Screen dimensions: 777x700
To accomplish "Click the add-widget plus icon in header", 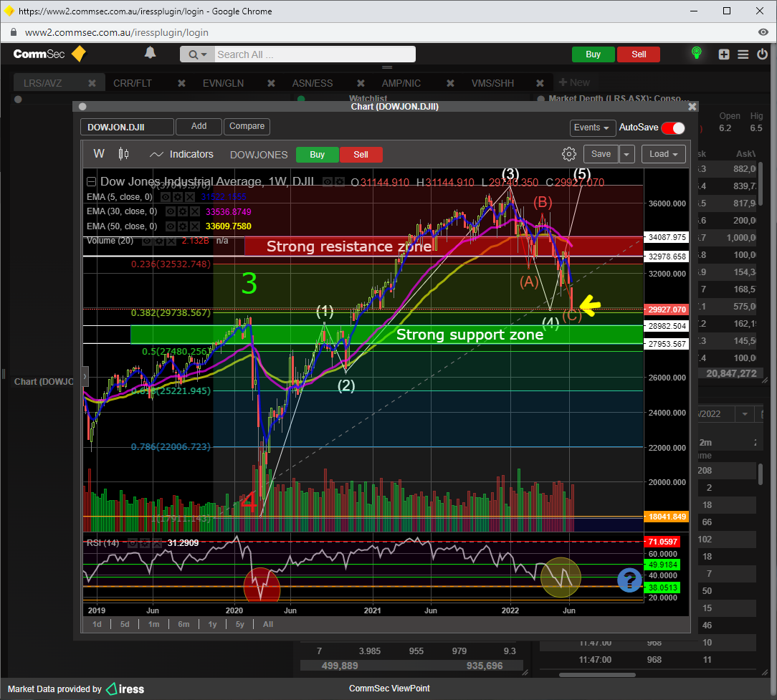I will [724, 54].
